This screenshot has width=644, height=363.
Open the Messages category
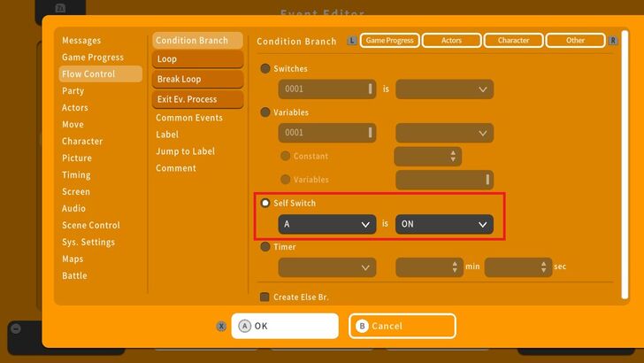[x=81, y=41]
